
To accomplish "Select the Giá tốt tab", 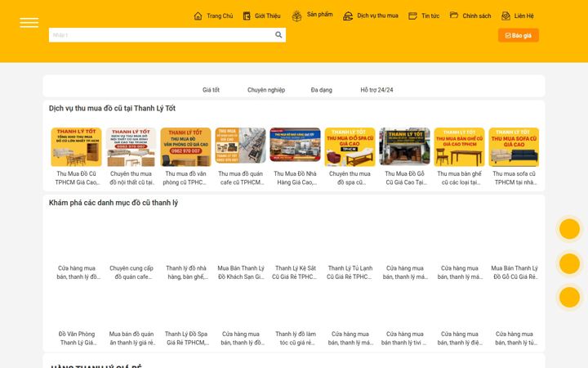I will pyautogui.click(x=211, y=90).
